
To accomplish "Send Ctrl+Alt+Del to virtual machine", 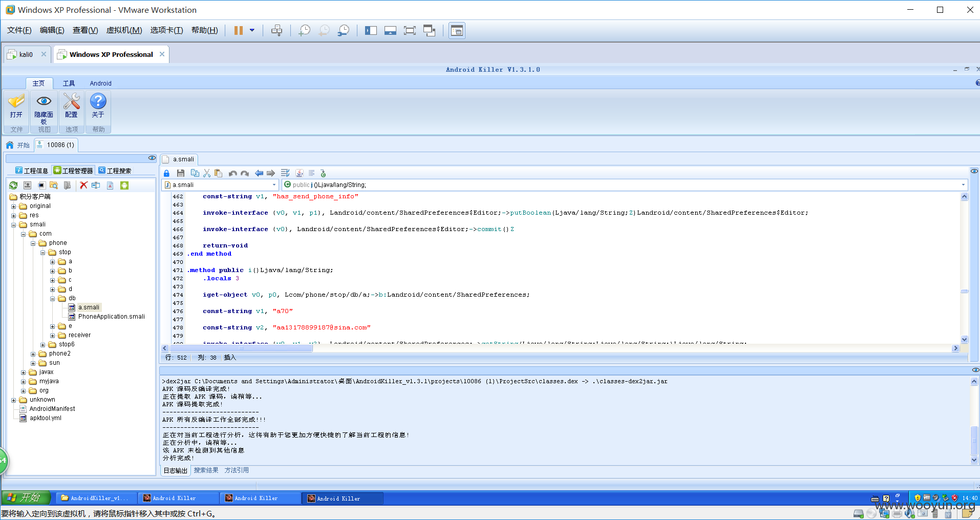I will (x=276, y=30).
